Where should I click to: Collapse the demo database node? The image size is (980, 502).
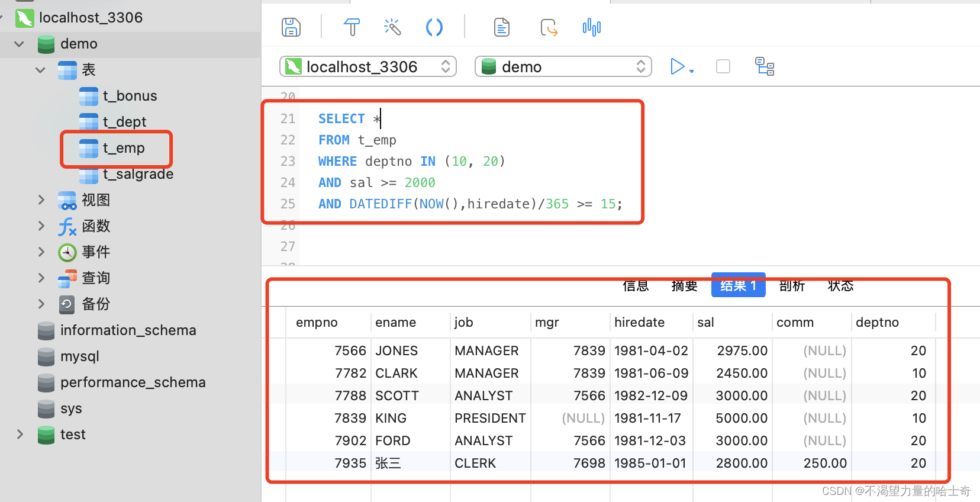[20, 44]
